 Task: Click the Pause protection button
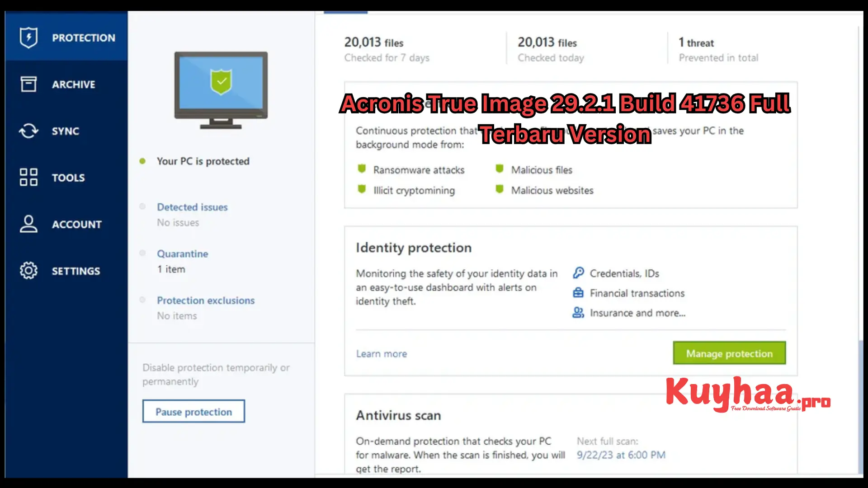click(x=194, y=412)
